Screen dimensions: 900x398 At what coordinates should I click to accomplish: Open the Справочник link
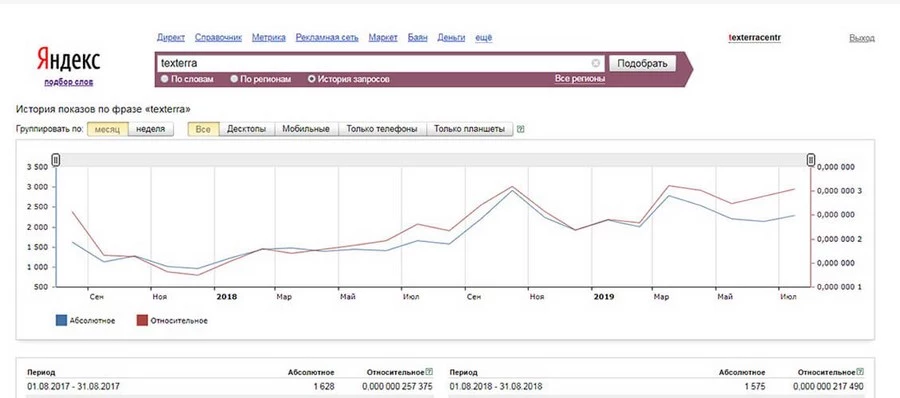[x=218, y=38]
